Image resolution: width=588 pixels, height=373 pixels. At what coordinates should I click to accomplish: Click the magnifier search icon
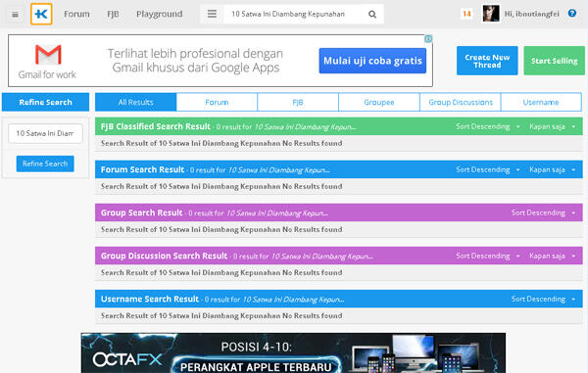tap(372, 15)
